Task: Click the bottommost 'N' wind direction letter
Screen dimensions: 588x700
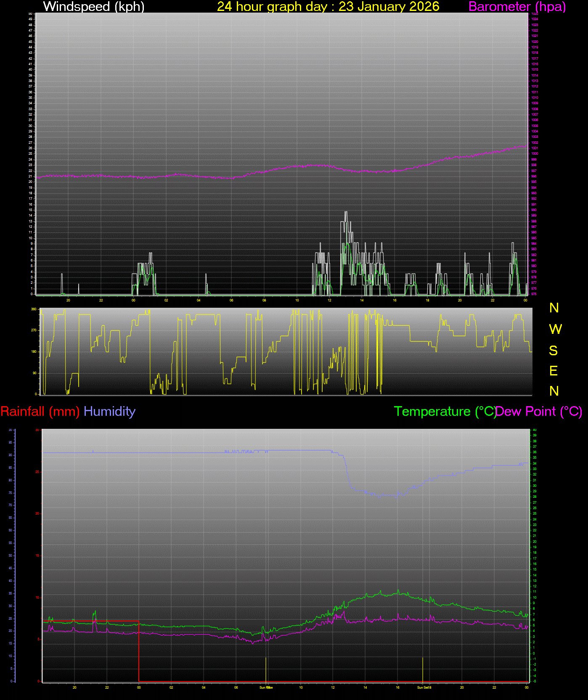Action: click(x=554, y=391)
